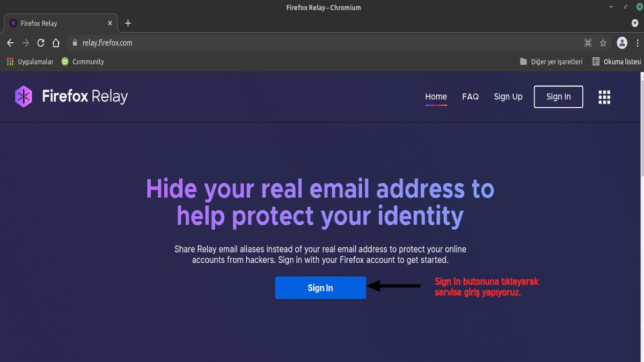Image resolution: width=644 pixels, height=362 pixels.
Task: Reload the page with the refresh icon
Action: 40,42
